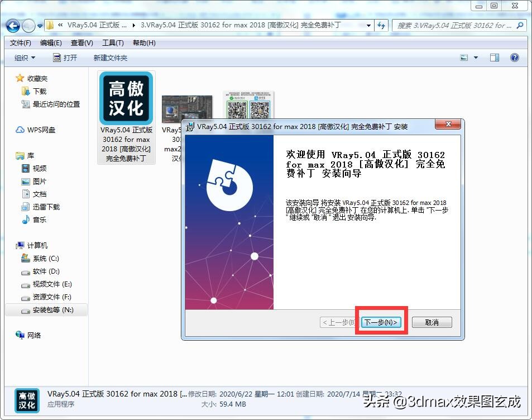This screenshot has height=420, width=532.
Task: Click the Back navigation arrow in Explorer
Action: [13, 26]
